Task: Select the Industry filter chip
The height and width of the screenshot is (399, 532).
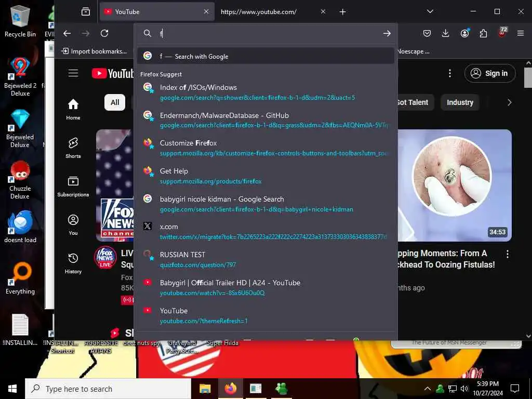Action: [460, 102]
